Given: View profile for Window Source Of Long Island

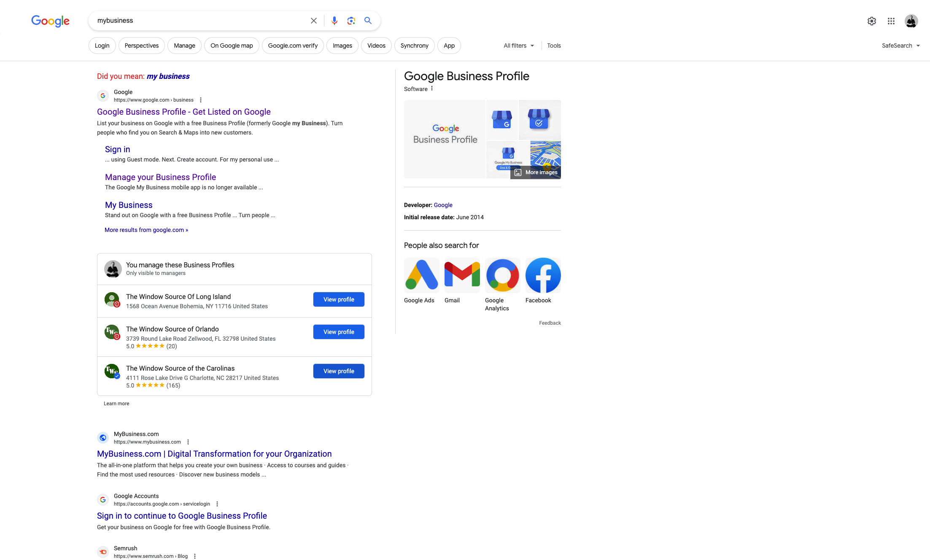Looking at the screenshot, I should pyautogui.click(x=339, y=299).
